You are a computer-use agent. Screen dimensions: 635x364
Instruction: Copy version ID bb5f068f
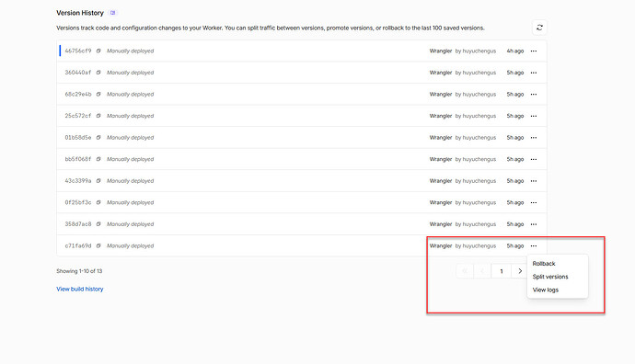[98, 159]
